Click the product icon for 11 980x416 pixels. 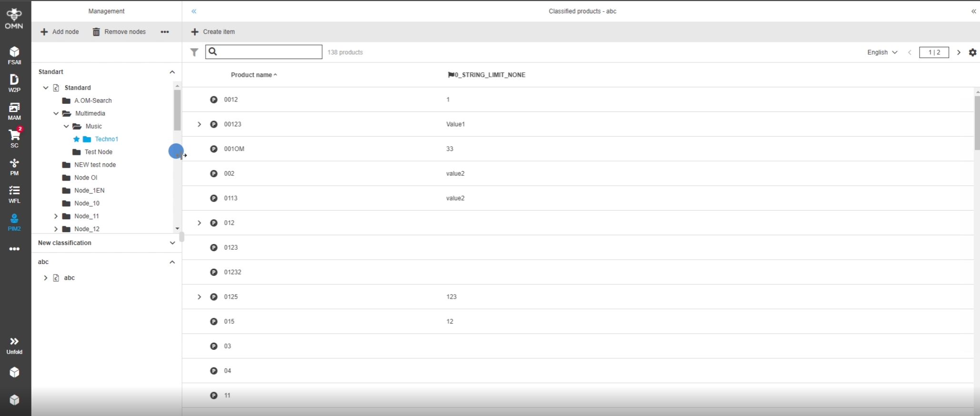point(214,396)
